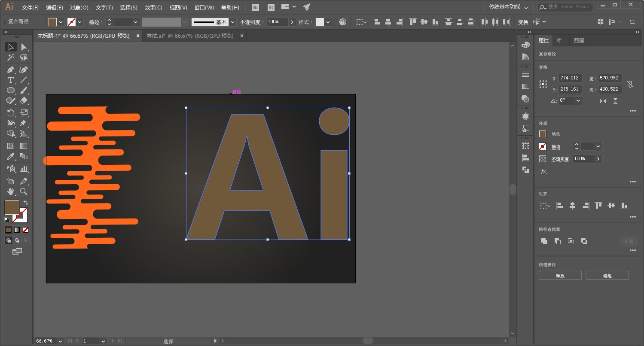Select the Zoom tool

[x=24, y=191]
